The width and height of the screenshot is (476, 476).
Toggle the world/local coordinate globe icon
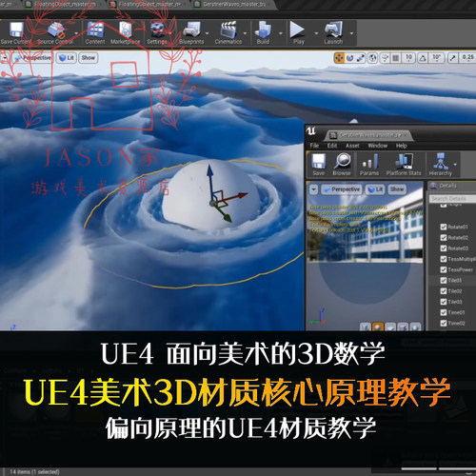pyautogui.click(x=373, y=58)
